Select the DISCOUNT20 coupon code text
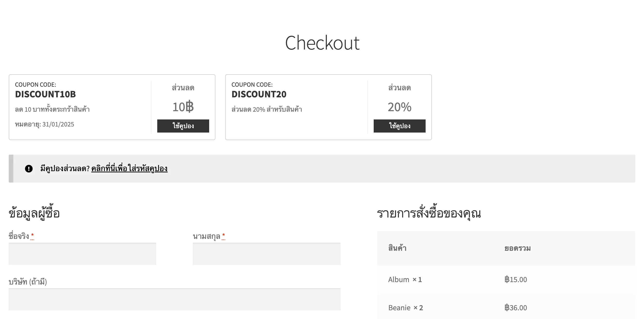This screenshot has width=644, height=319. tap(259, 94)
